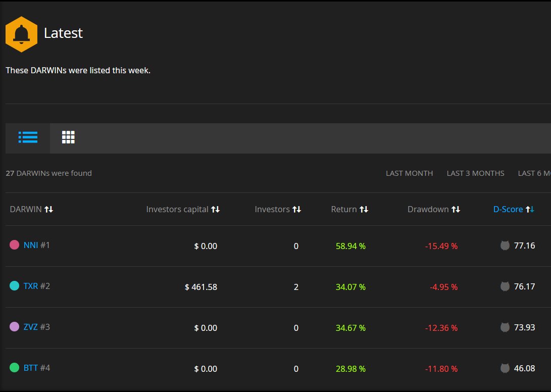Screen dimensions: 551x392
Task: Click the 27 DARWINs were found text
Action: pos(49,173)
